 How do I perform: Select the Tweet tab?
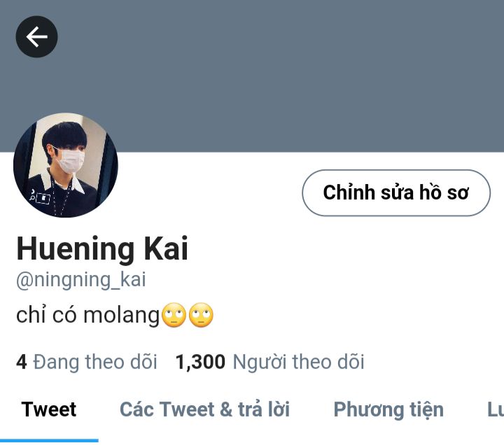pyautogui.click(x=49, y=409)
